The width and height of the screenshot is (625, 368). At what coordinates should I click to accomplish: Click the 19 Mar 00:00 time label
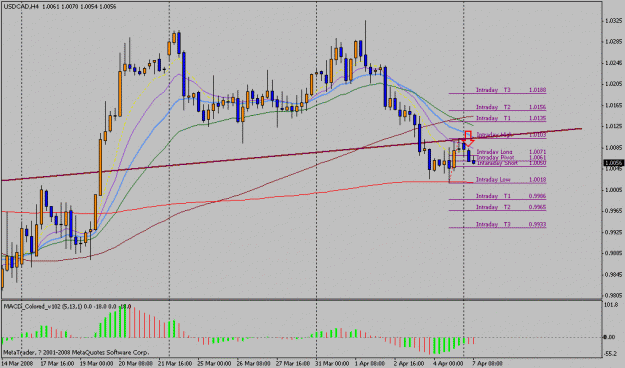click(x=96, y=364)
